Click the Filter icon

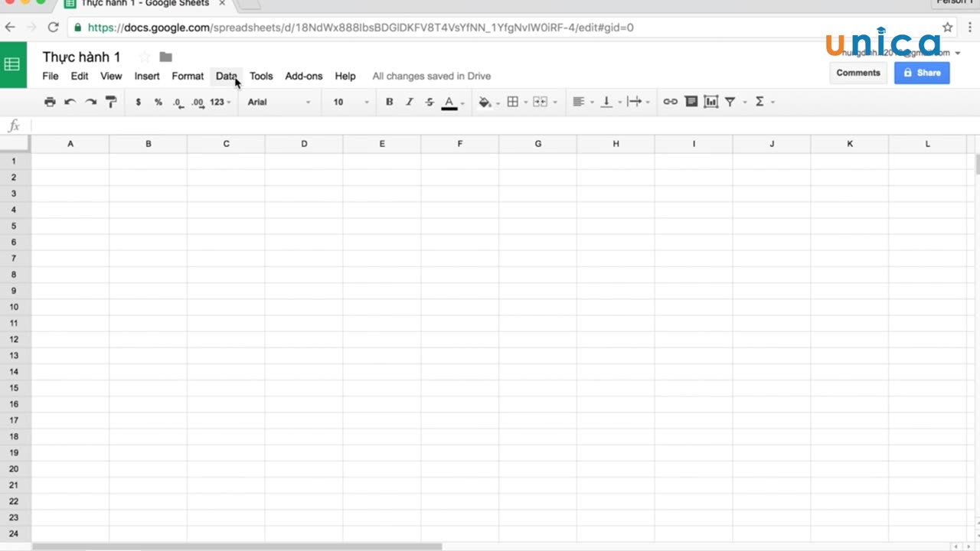[x=730, y=102]
